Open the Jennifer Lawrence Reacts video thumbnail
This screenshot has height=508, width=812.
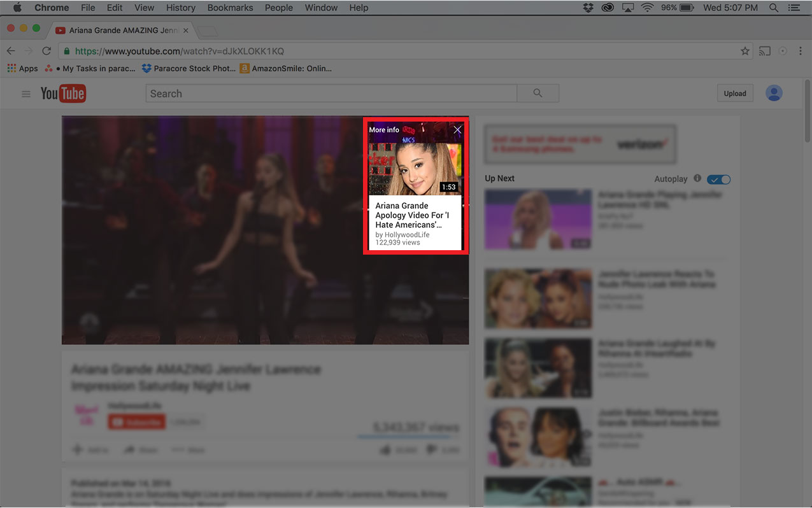coord(538,299)
